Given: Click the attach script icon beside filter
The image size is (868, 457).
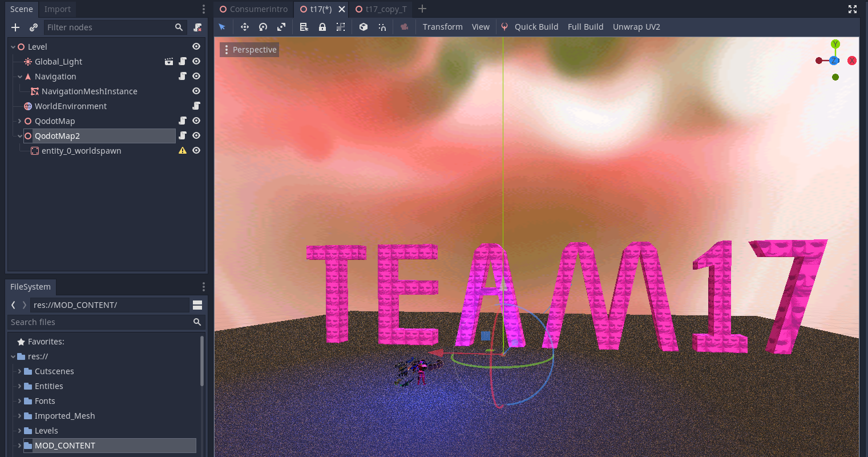Looking at the screenshot, I should (197, 27).
